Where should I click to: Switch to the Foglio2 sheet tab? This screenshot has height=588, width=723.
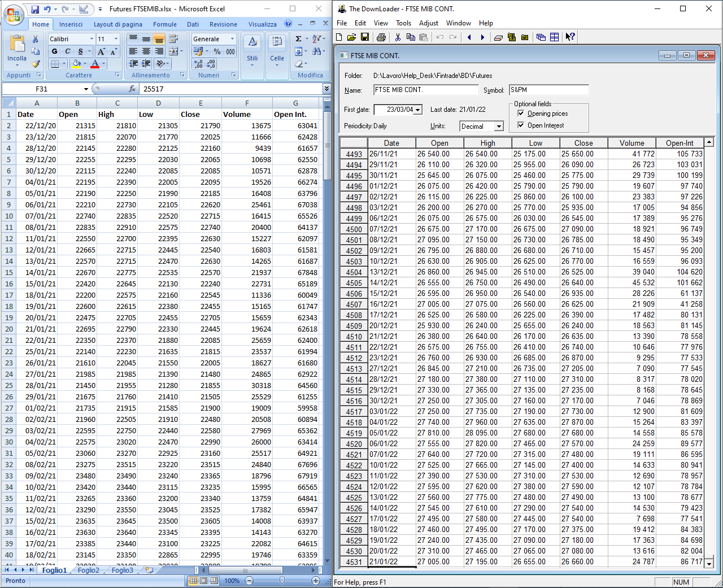(89, 570)
